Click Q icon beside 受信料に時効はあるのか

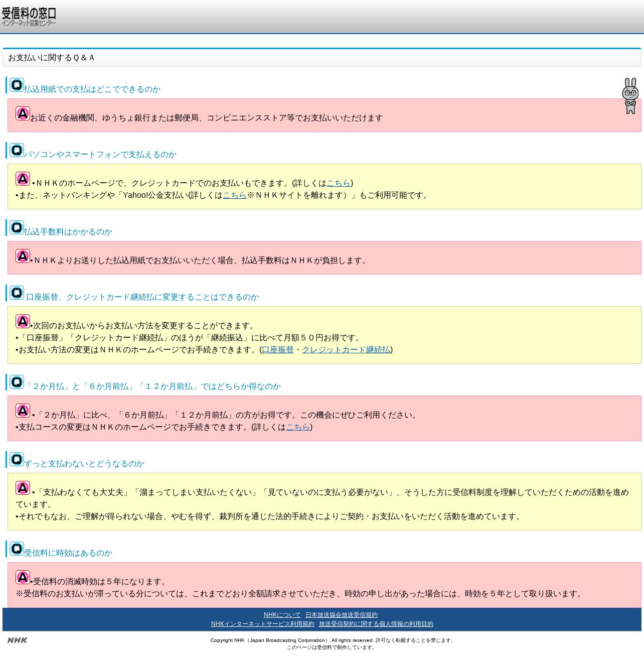click(x=17, y=549)
